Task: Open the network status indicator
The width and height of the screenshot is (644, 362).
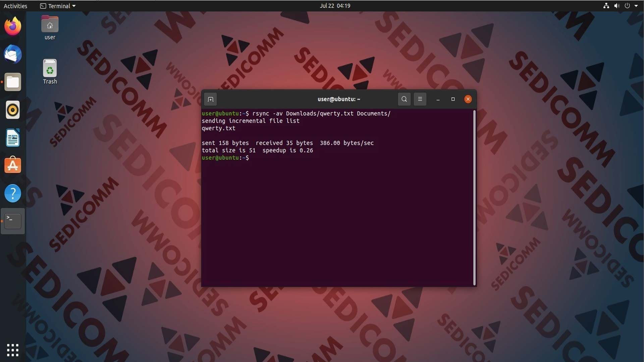Action: click(x=606, y=6)
